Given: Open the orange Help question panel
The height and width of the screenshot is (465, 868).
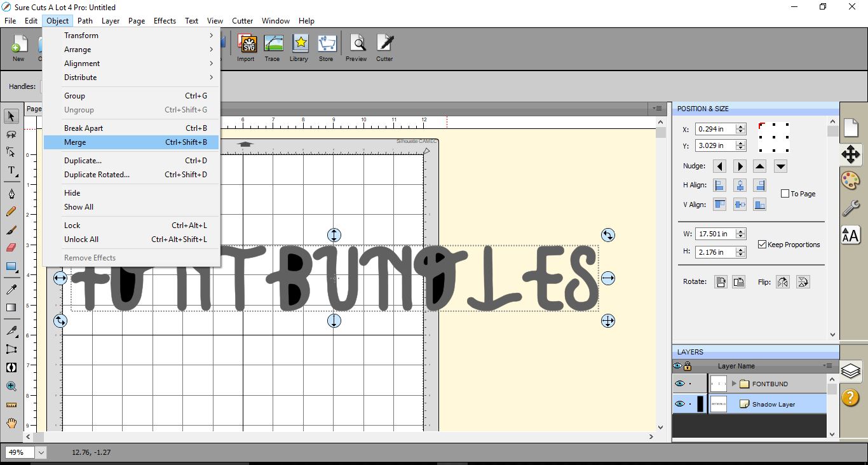Looking at the screenshot, I should (x=851, y=398).
